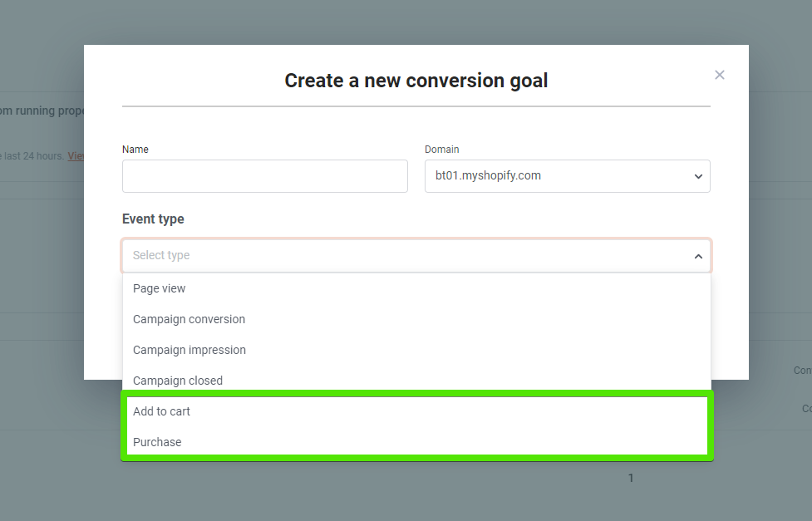The width and height of the screenshot is (812, 521).
Task: Click the 'Name' field label
Action: (x=135, y=149)
